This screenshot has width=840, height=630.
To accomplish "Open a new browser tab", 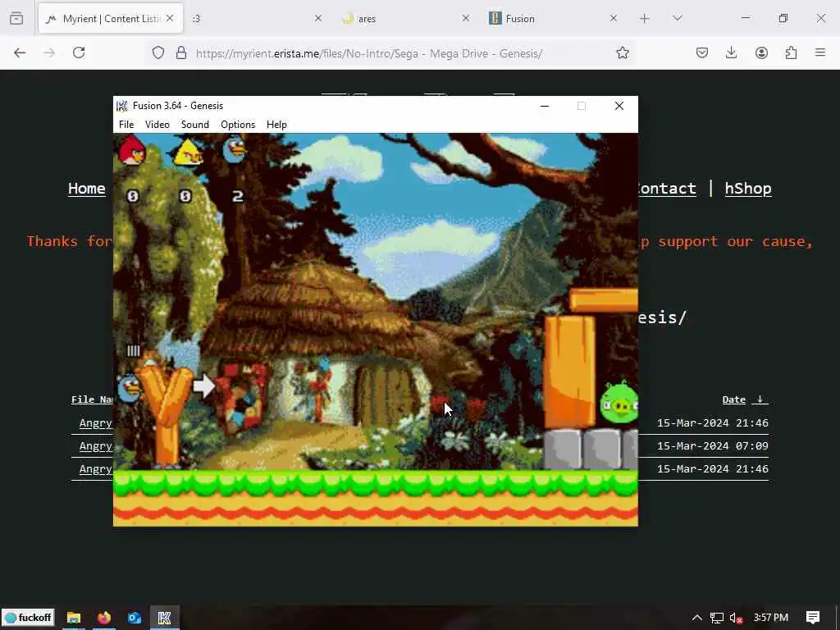I will 645,18.
